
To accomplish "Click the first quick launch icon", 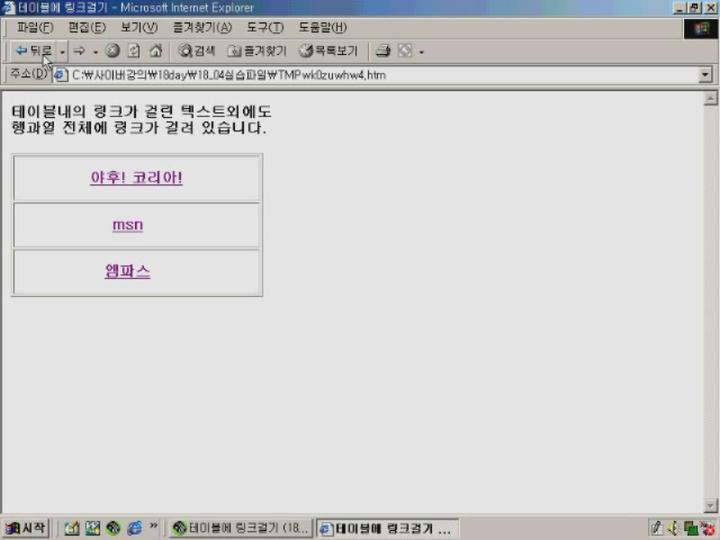I will coord(72,528).
